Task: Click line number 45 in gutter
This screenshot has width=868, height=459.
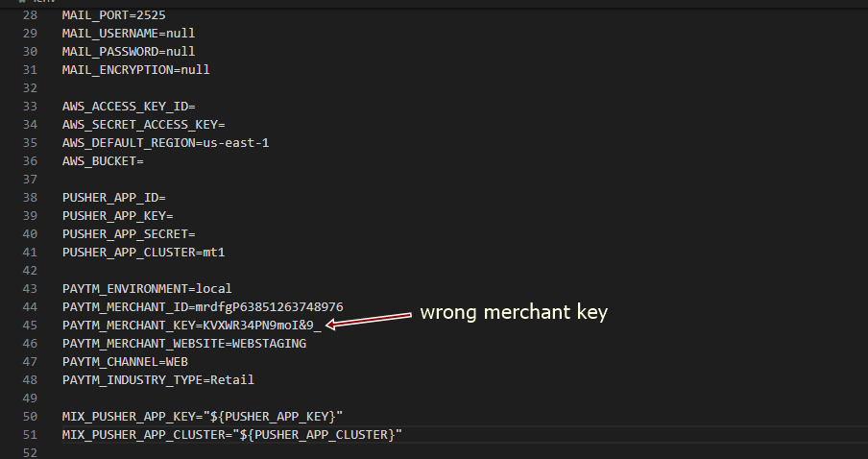Action: click(x=30, y=326)
